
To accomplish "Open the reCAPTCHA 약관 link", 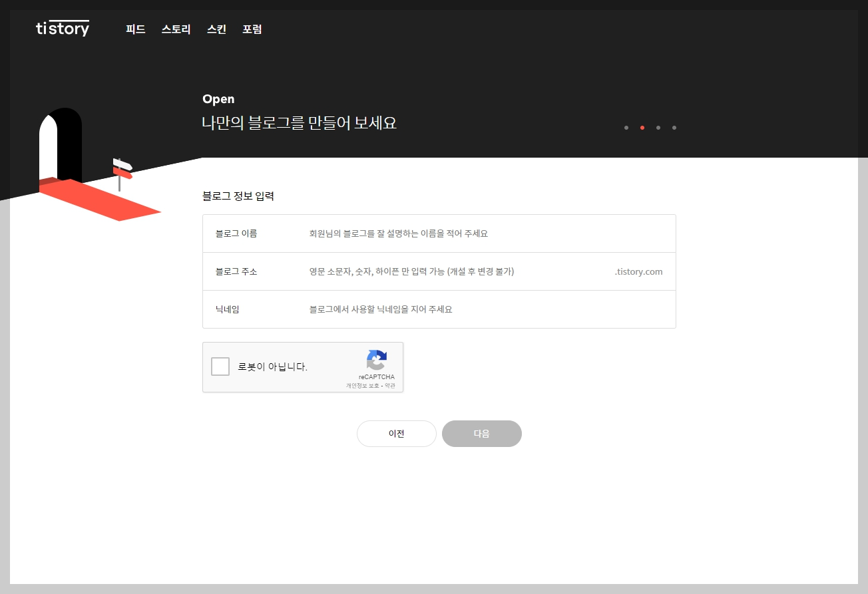I will point(389,386).
